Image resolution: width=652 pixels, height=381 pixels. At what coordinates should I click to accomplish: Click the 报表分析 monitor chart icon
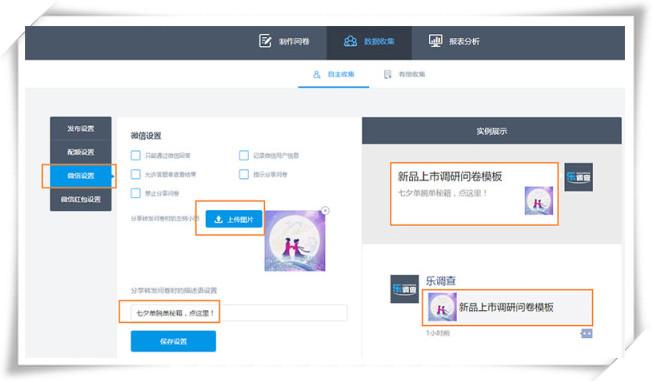point(435,41)
